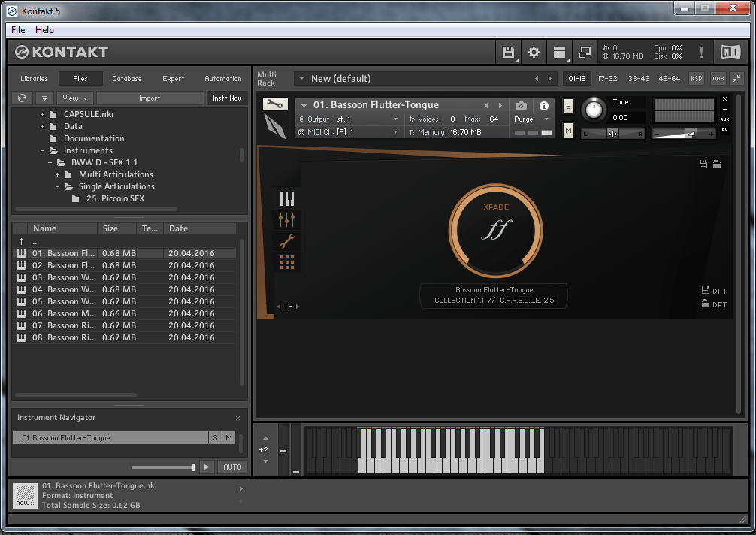
Task: Click the refresh icon in files browser
Action: click(x=23, y=98)
